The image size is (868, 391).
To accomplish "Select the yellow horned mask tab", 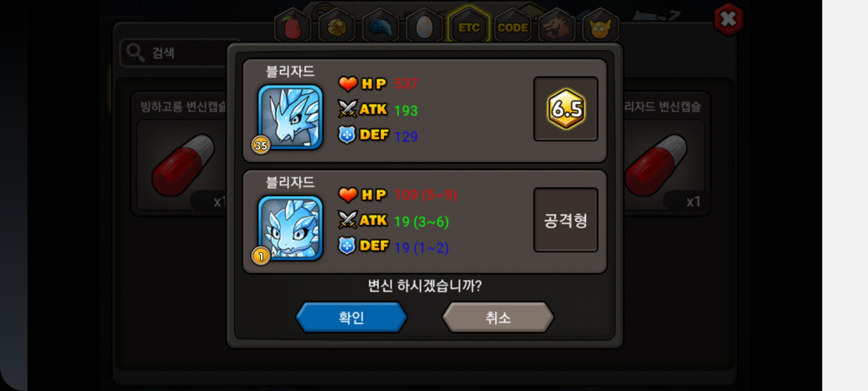I will (x=600, y=26).
